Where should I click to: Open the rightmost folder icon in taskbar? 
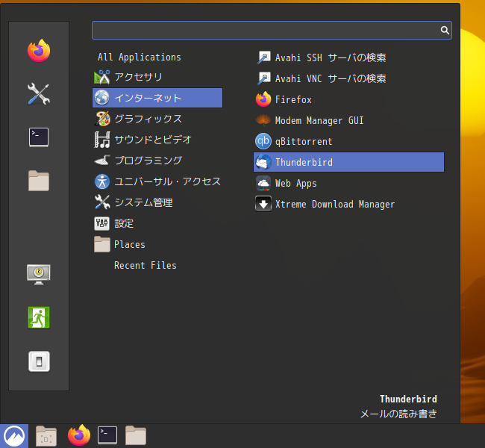tap(136, 435)
